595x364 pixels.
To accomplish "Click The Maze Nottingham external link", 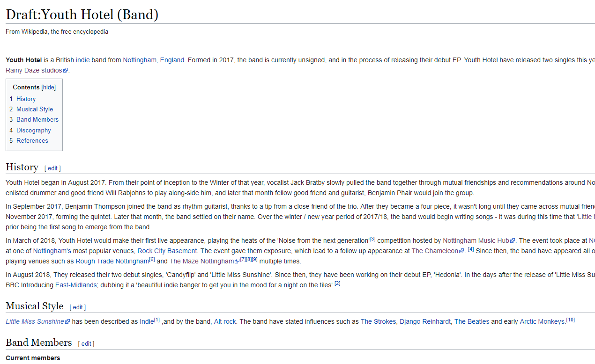I will pos(201,261).
